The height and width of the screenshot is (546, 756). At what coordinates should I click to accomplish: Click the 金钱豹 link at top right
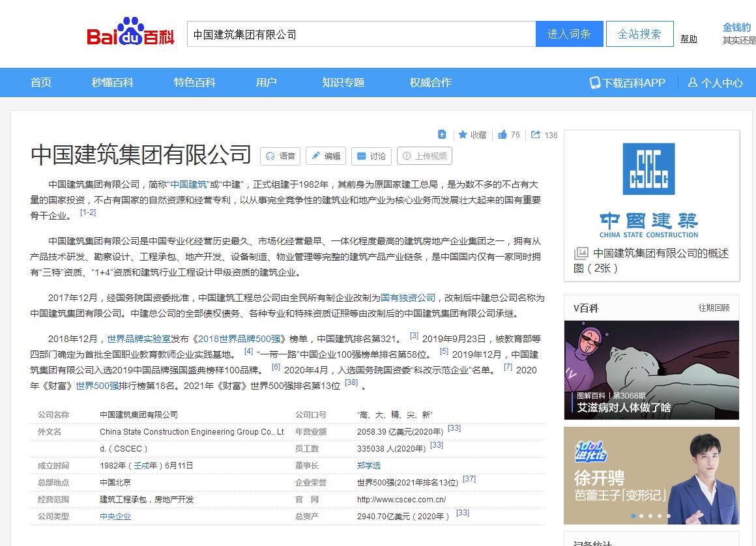(x=736, y=27)
